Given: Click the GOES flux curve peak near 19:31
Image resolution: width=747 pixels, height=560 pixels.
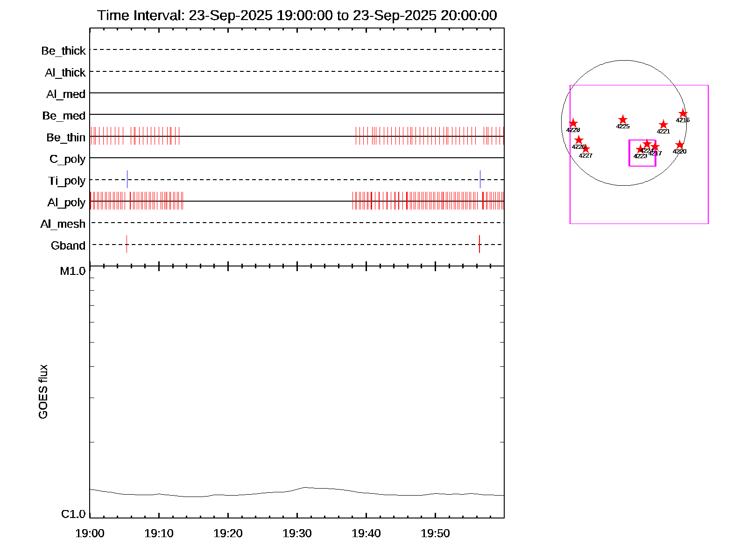Looking at the screenshot, I should (x=306, y=487).
